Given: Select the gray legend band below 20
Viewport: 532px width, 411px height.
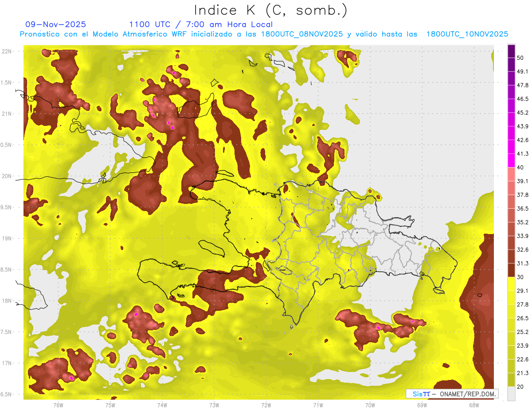Looking at the screenshot, I should pos(512,393).
